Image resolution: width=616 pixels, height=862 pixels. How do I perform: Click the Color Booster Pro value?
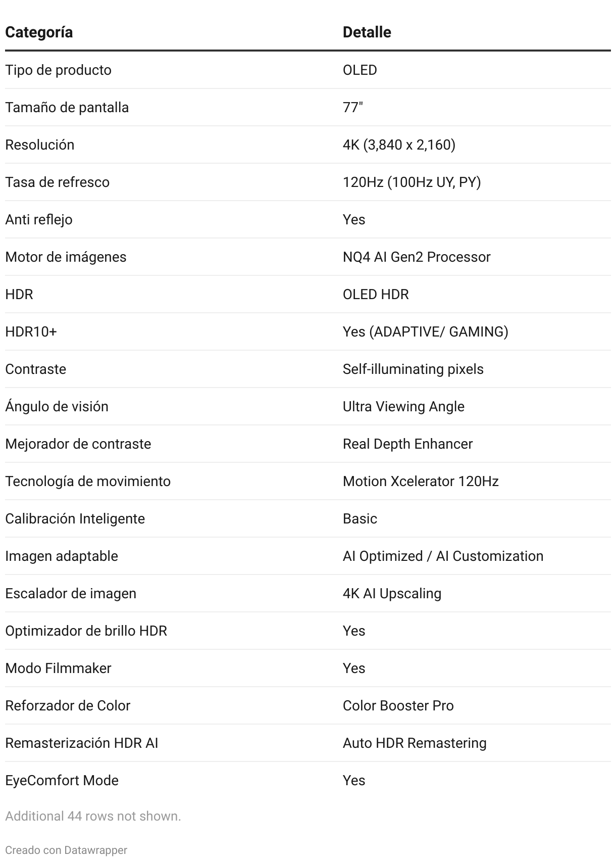398,705
